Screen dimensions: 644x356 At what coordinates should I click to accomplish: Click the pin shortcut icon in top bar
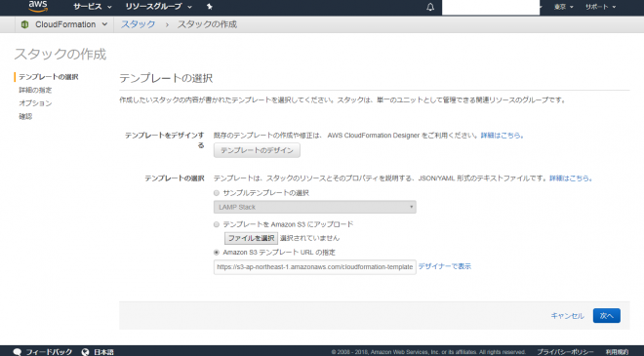tap(210, 7)
